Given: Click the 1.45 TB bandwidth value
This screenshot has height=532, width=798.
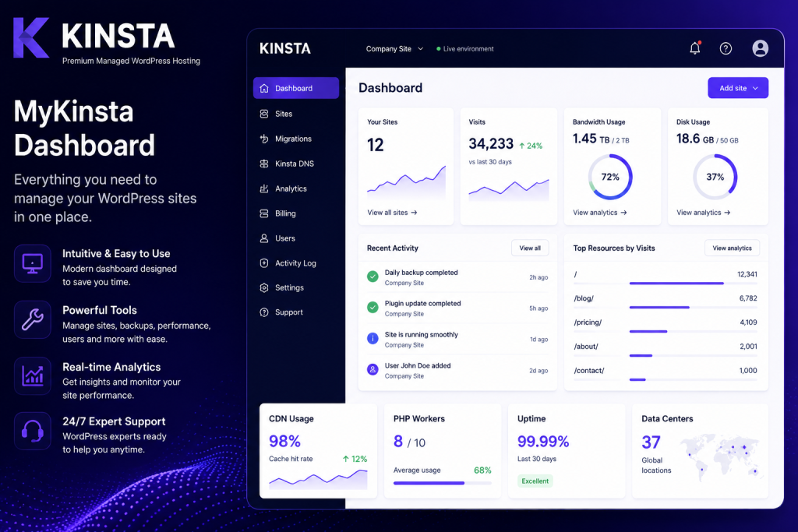Looking at the screenshot, I should coord(591,139).
